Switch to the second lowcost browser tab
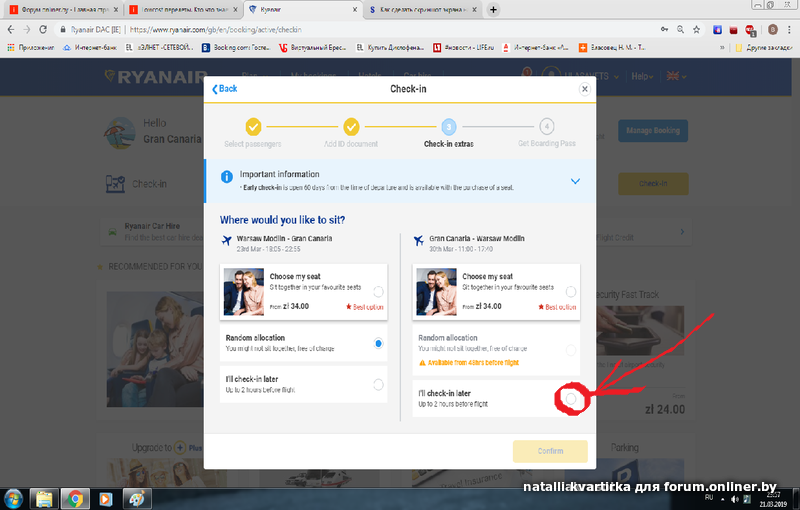 click(x=184, y=10)
